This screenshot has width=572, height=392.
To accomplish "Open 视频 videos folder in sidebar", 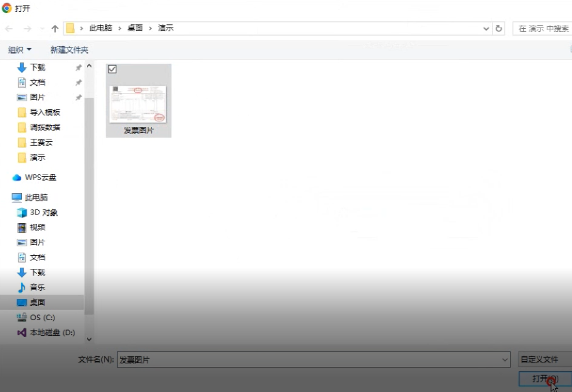I will 22,228.
